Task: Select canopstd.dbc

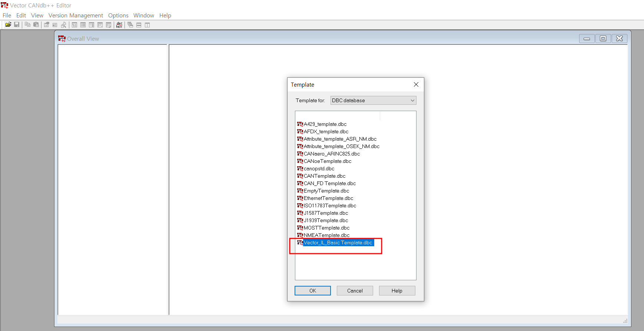Action: [319, 168]
